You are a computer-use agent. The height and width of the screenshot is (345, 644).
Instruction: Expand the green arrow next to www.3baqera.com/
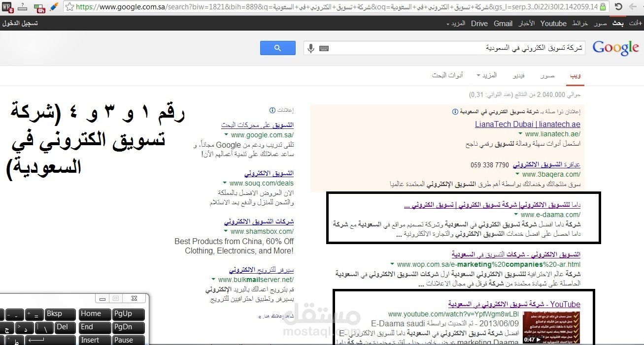pos(517,174)
